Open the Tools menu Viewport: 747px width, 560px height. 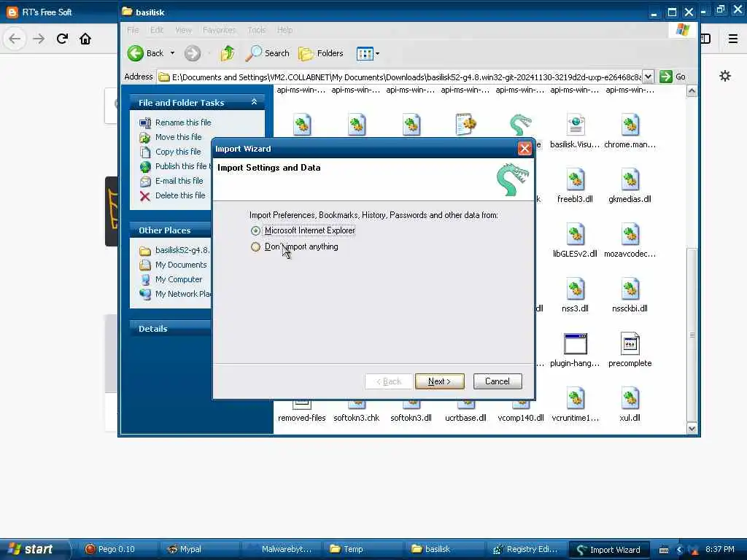[x=256, y=30]
